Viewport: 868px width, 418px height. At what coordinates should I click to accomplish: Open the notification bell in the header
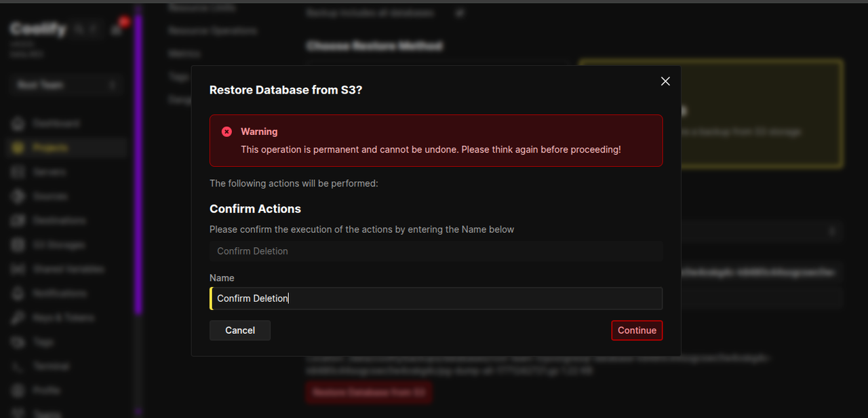[x=117, y=28]
